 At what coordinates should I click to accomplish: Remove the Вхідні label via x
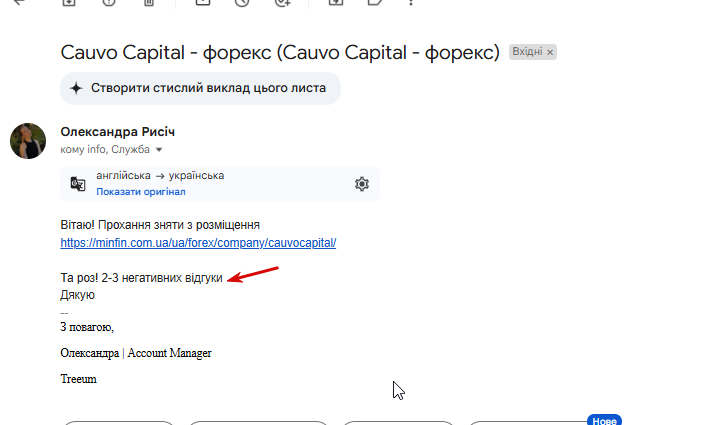[550, 52]
